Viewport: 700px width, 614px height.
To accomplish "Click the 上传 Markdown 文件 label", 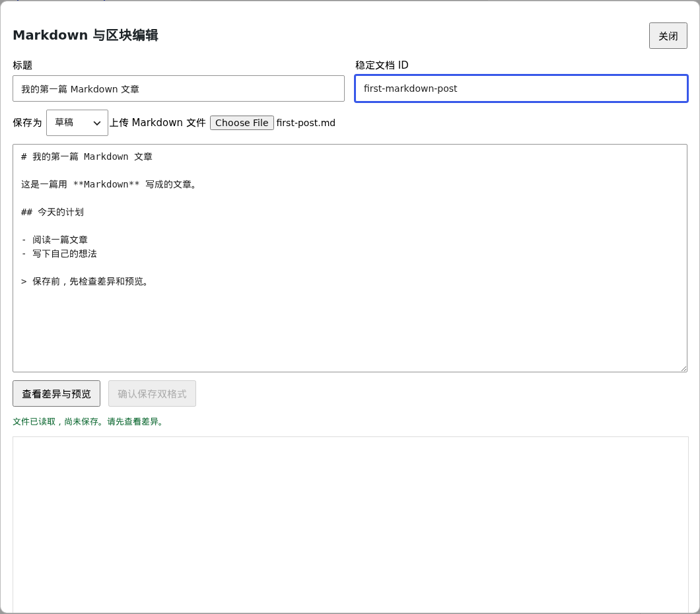I will pyautogui.click(x=158, y=123).
